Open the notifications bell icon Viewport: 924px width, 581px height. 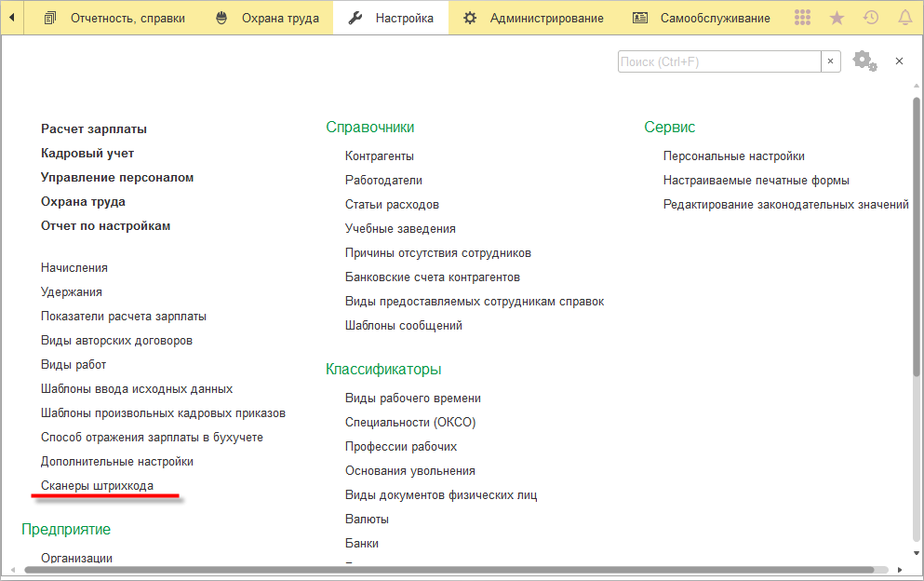tap(905, 18)
